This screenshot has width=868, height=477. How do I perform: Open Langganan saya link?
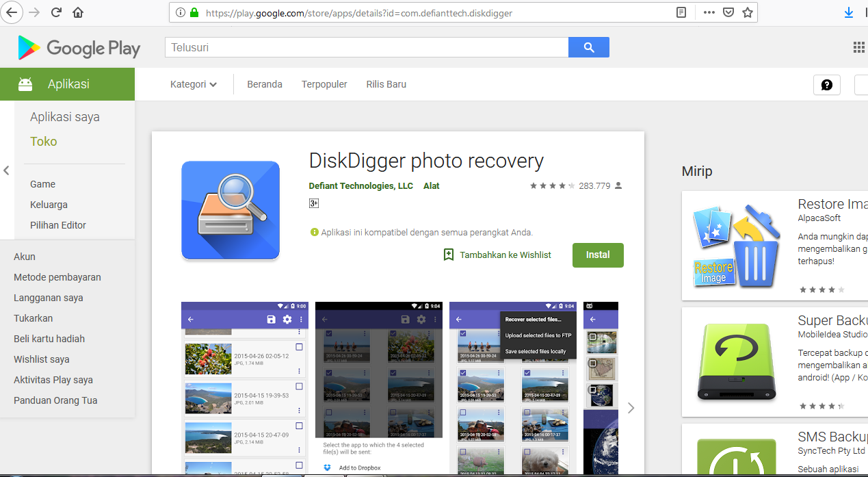pos(49,298)
